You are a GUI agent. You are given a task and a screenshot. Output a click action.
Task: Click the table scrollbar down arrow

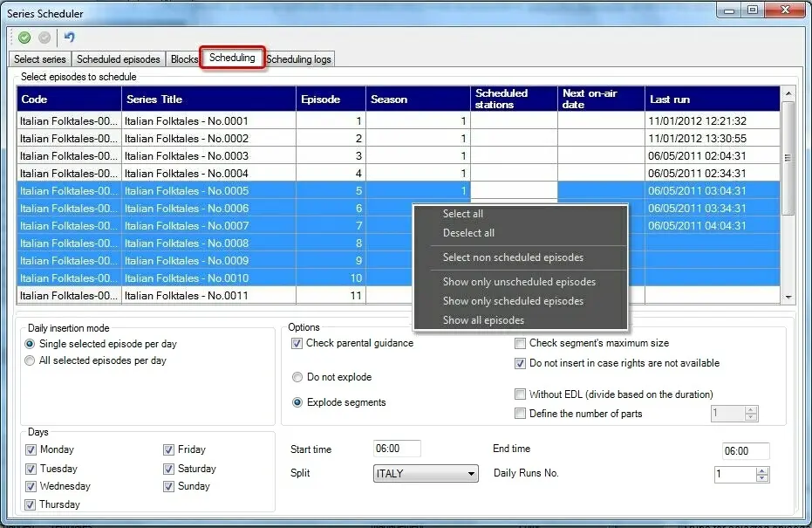[x=788, y=297]
